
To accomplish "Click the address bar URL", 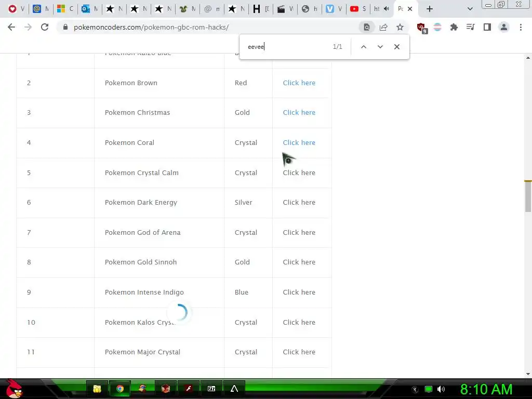I will 151,27.
